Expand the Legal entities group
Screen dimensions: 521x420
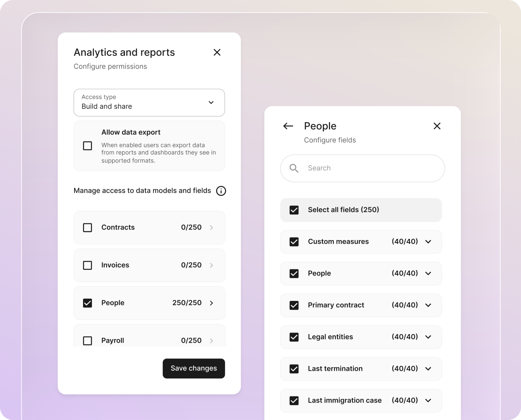(428, 337)
